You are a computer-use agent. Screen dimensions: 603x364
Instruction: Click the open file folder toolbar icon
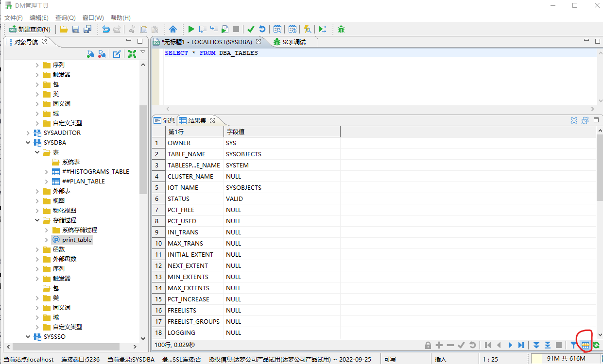click(x=64, y=29)
